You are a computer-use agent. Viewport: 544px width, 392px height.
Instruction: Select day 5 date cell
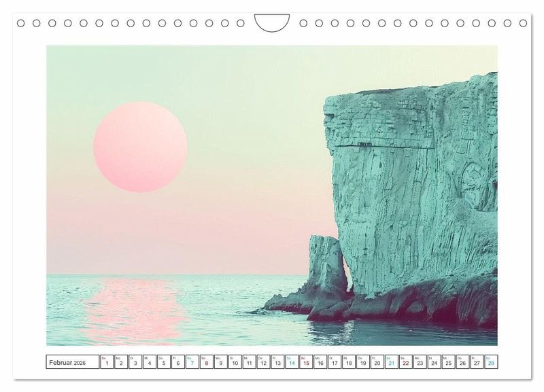(164, 361)
